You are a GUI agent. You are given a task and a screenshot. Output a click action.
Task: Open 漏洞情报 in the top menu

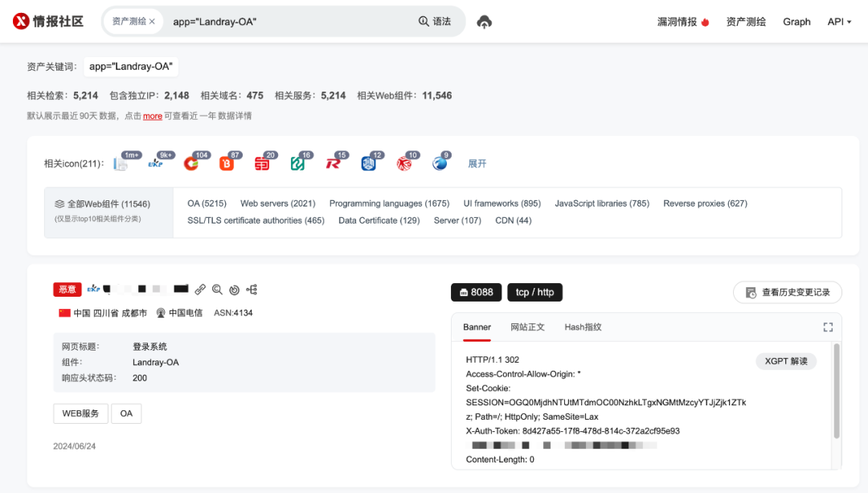point(683,22)
